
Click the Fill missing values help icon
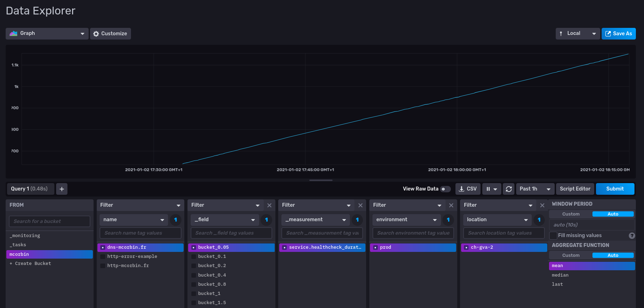click(632, 236)
